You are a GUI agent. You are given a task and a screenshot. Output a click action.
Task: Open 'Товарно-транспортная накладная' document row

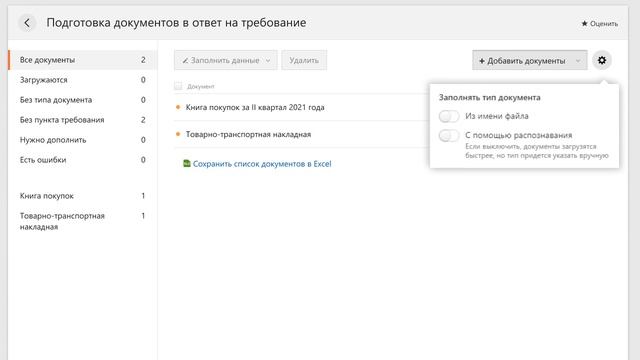tap(248, 134)
